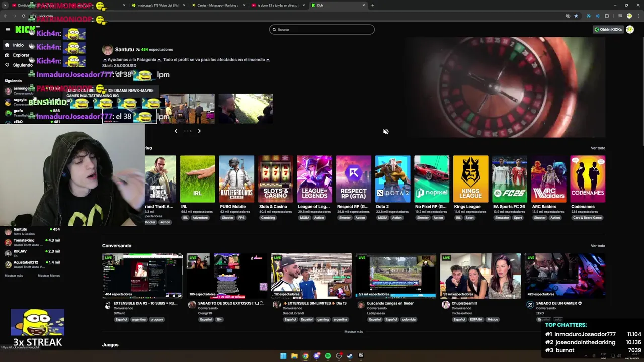Viewport: 644px width, 362px height.
Task: Open Agustabell212 channel in sidebar
Action: [x=32, y=264]
